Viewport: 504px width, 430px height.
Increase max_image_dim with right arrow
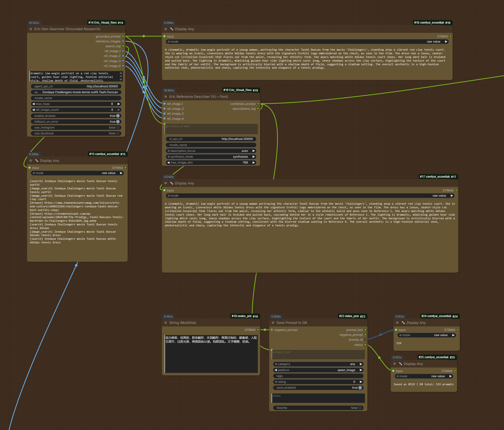254,163
